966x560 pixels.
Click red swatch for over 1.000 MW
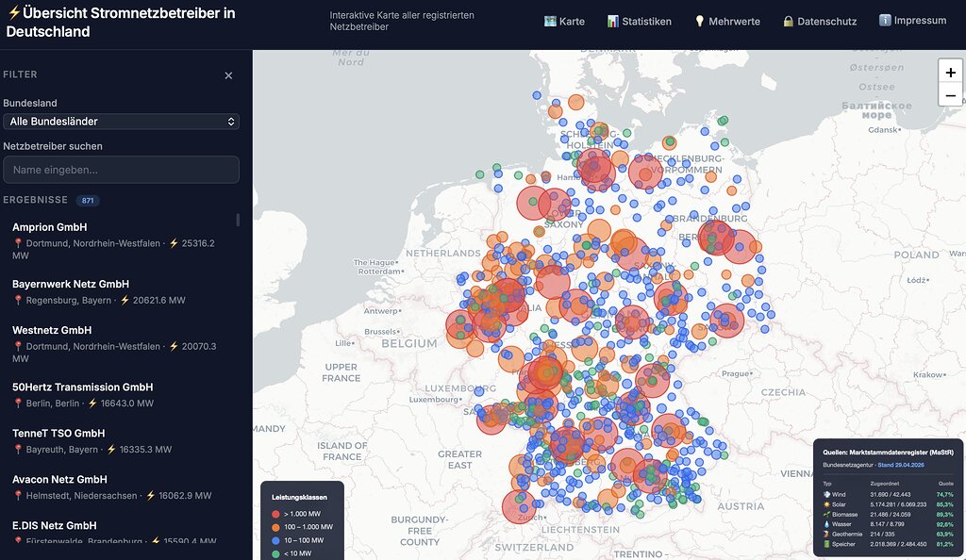275,514
